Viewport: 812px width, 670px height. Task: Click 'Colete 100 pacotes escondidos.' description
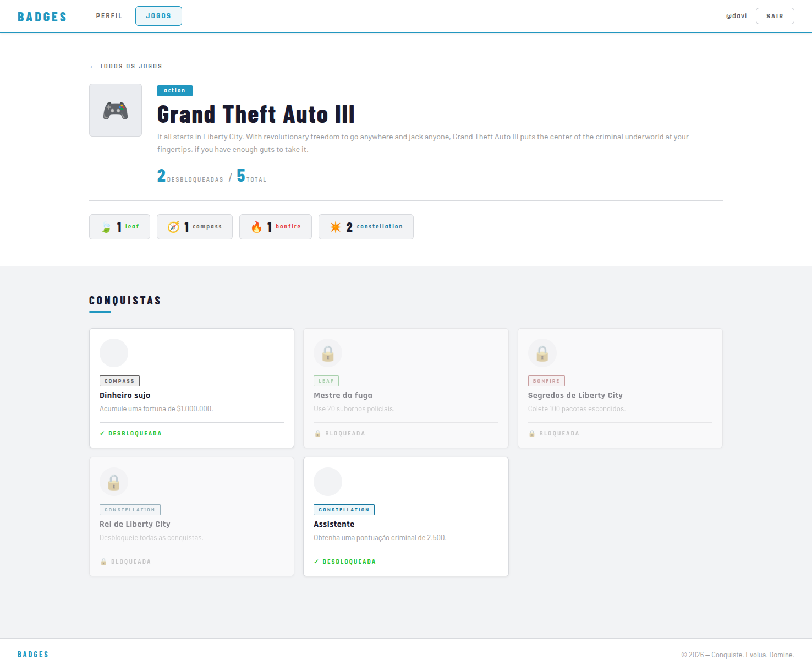(577, 409)
